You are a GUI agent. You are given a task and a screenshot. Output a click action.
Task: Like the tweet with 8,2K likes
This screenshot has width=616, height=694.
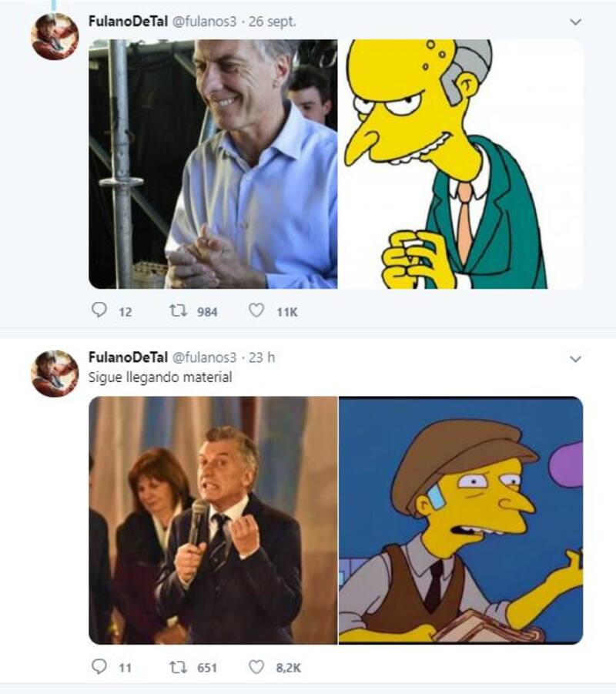click(256, 667)
